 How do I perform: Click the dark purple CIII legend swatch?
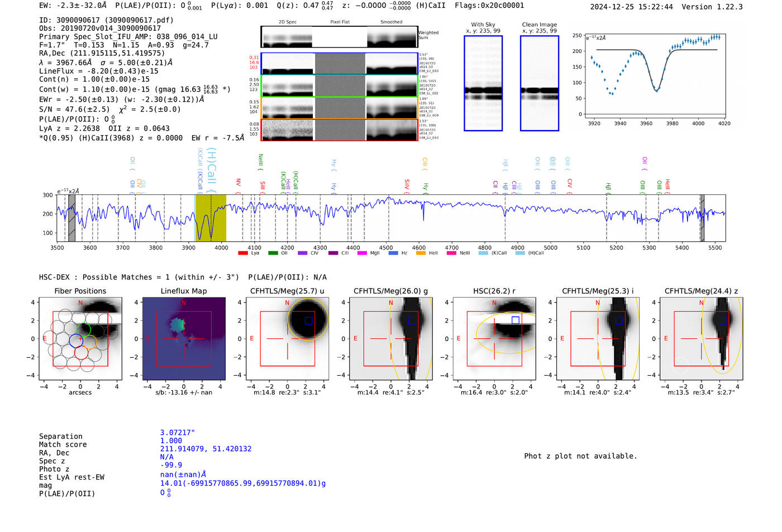point(333,253)
